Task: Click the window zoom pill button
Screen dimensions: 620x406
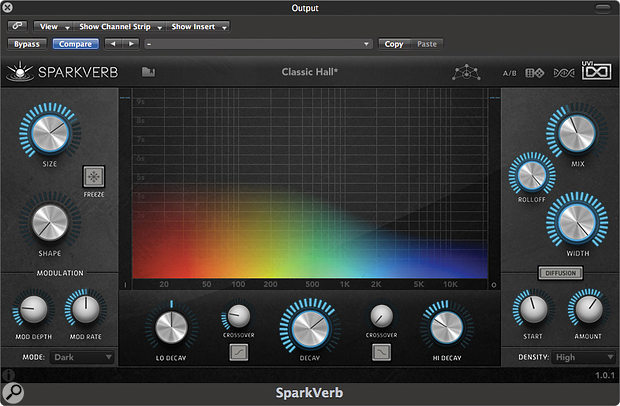Action: click(x=603, y=8)
